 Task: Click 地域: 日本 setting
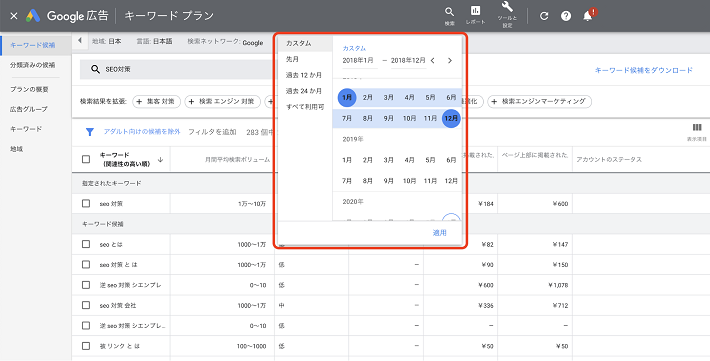click(106, 41)
